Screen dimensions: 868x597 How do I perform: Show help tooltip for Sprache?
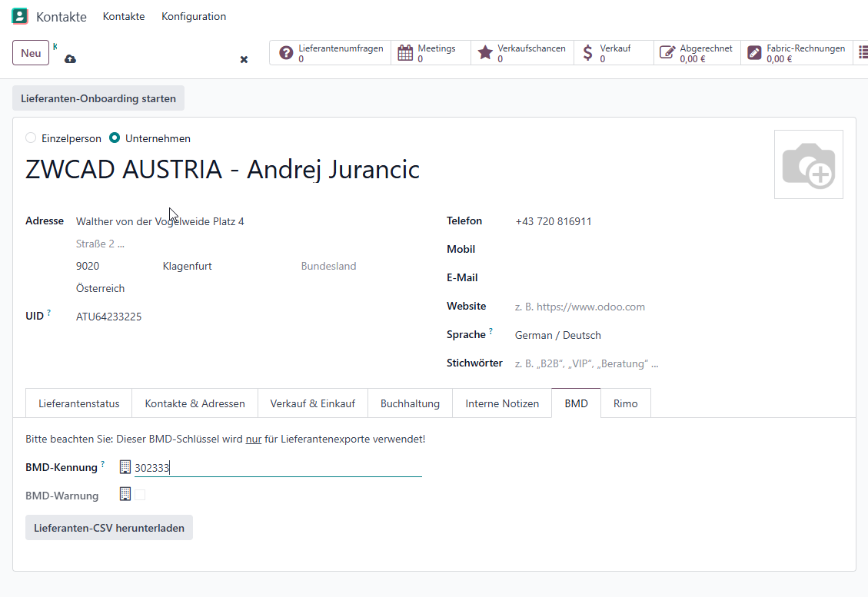491,331
